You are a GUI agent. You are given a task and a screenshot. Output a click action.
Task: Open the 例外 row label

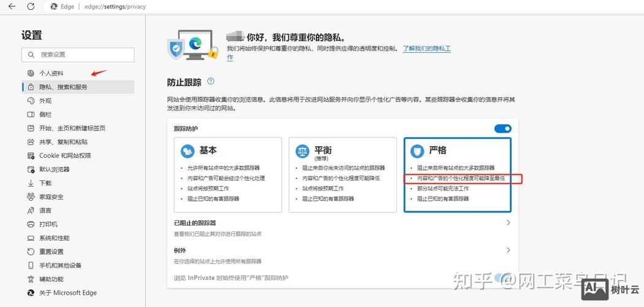(180, 251)
